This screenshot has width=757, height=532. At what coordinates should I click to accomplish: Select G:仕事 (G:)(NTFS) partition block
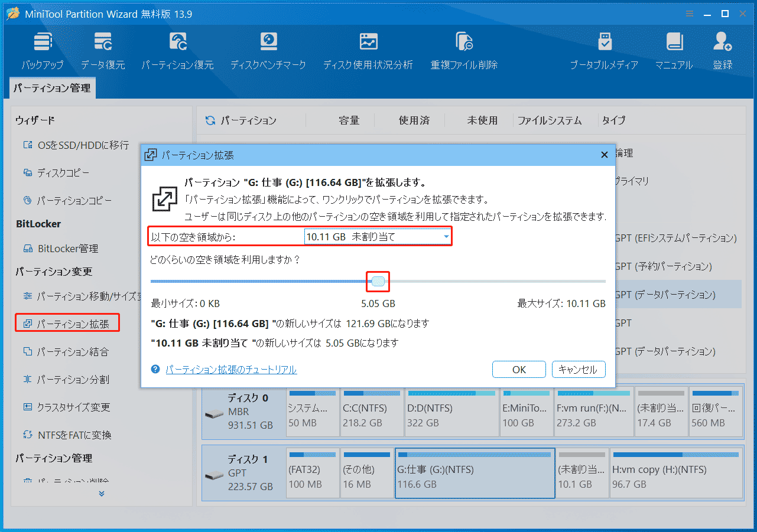pos(475,473)
